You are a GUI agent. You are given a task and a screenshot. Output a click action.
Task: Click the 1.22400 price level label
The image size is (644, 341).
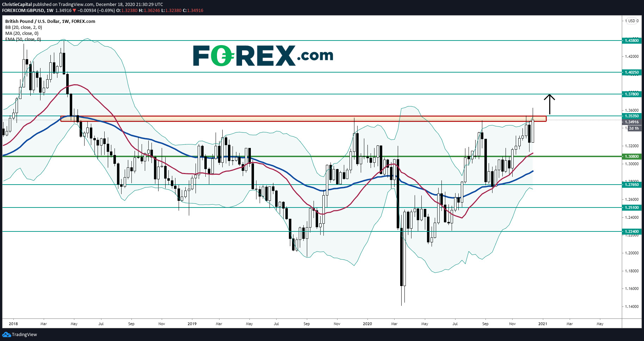(631, 231)
